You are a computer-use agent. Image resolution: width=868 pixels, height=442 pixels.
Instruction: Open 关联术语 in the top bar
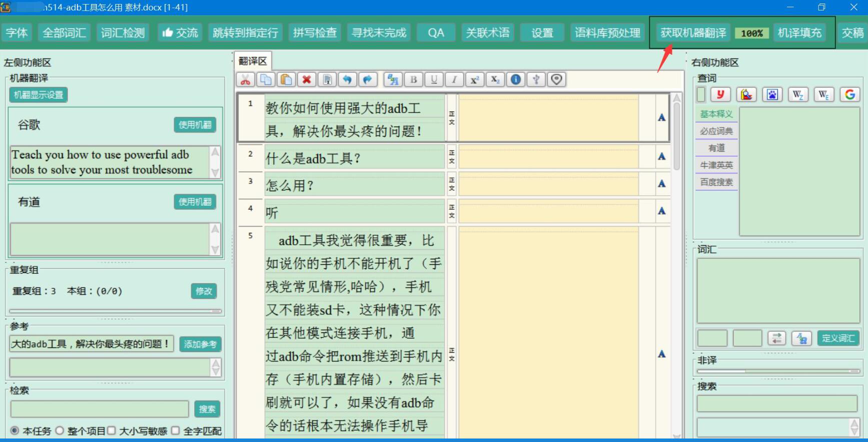pos(488,33)
